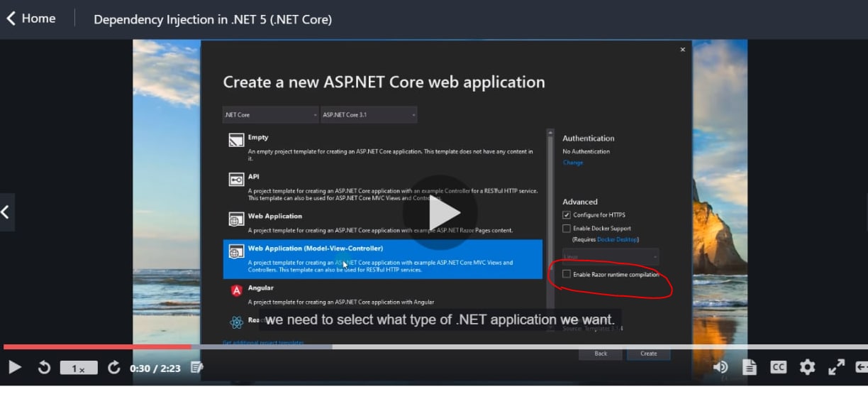Open the Docker Desktop link
The image size is (868, 404).
(618, 240)
